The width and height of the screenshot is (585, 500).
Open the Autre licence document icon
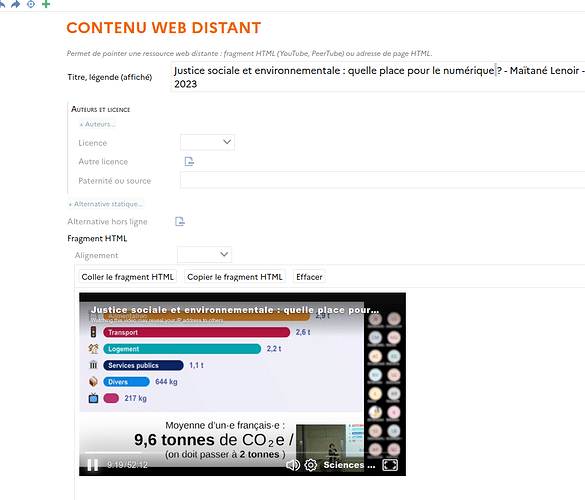pos(189,161)
